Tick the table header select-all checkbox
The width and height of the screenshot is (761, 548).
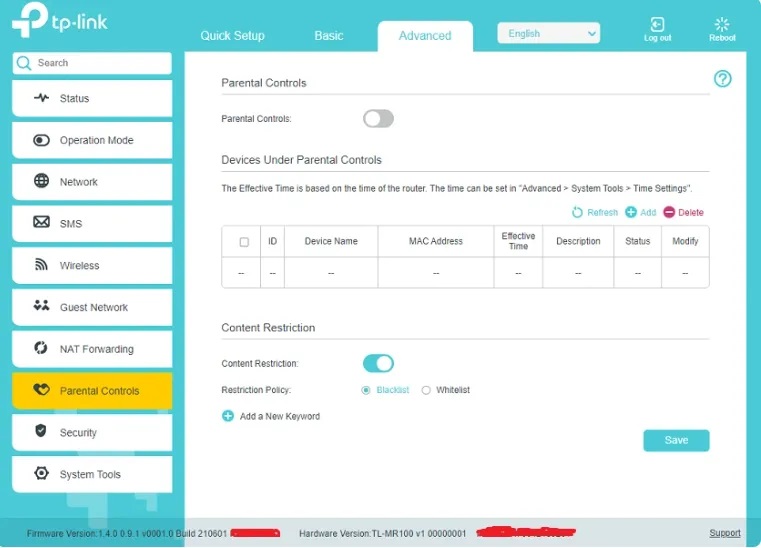tap(244, 242)
